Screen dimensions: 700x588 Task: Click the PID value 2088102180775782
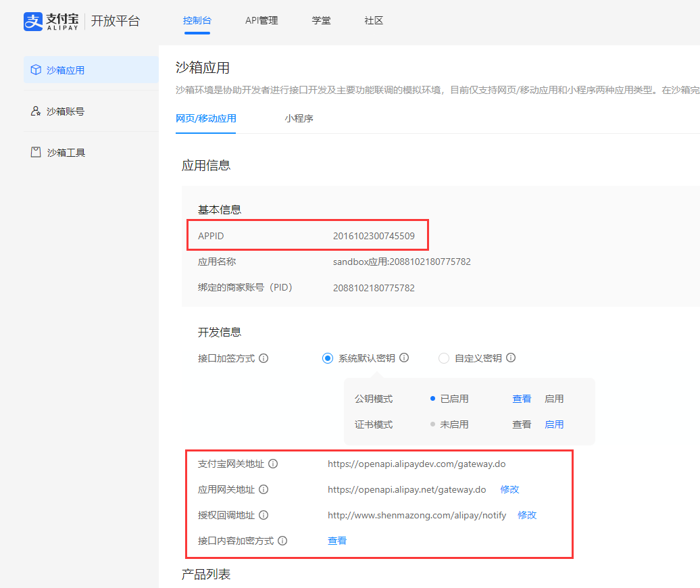[x=374, y=288]
